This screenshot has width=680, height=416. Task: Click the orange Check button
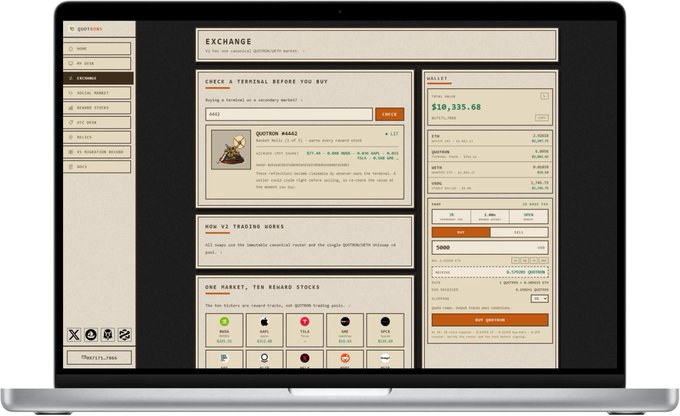(x=389, y=114)
